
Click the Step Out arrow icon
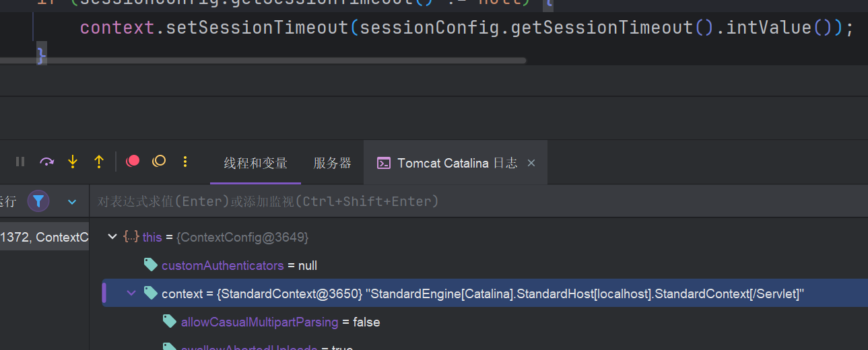point(99,162)
